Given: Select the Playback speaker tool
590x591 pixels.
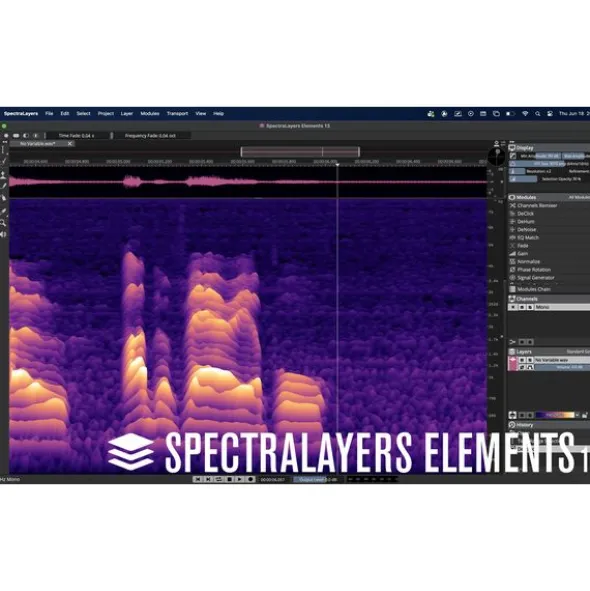Looking at the screenshot, I should point(3,234).
